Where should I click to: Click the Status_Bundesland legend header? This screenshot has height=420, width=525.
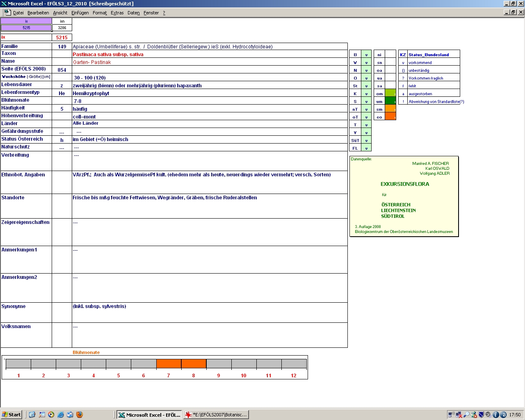coord(429,55)
